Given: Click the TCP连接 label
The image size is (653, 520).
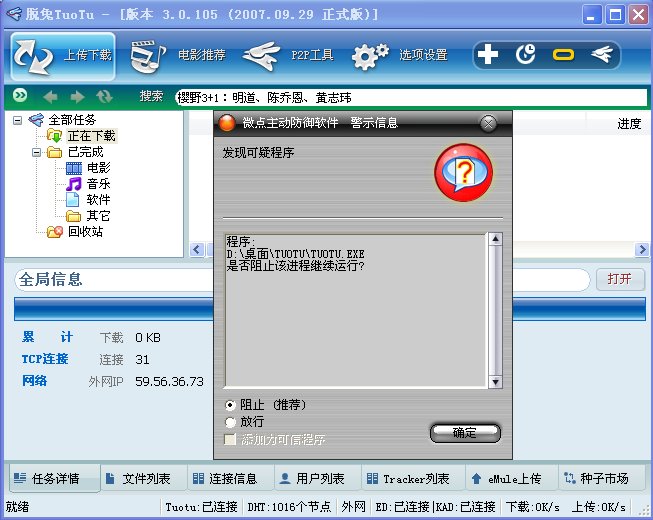Looking at the screenshot, I should 45,359.
